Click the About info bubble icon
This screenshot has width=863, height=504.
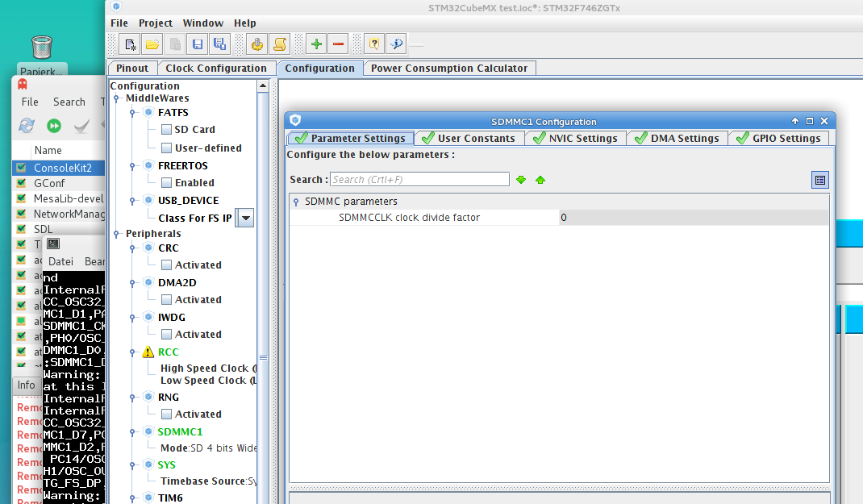(396, 44)
